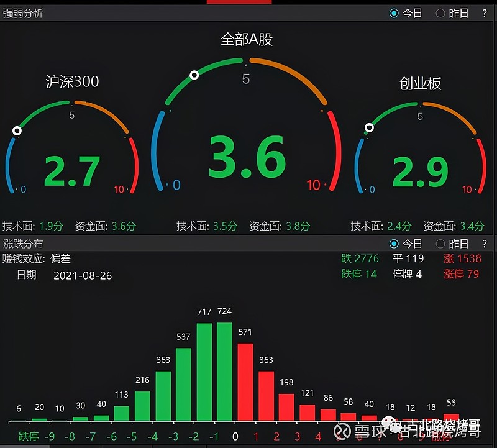The width and height of the screenshot is (497, 448).
Task: Click the 全部A股 gauge title
Action: coord(246,39)
